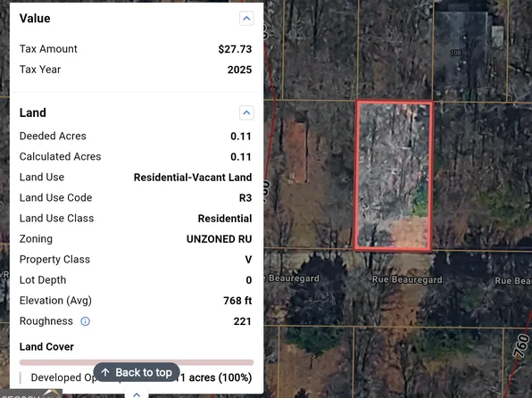The height and width of the screenshot is (398, 532).
Task: Click the 760 contour label on map
Action: pyautogui.click(x=521, y=346)
